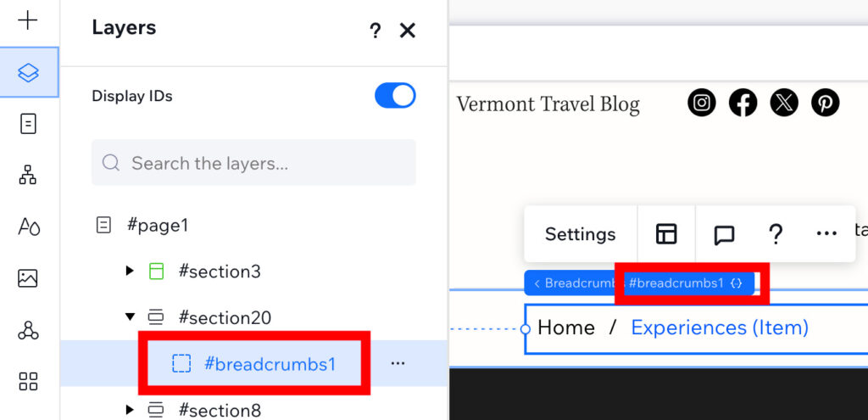Collapse the #section20 layer

click(130, 317)
